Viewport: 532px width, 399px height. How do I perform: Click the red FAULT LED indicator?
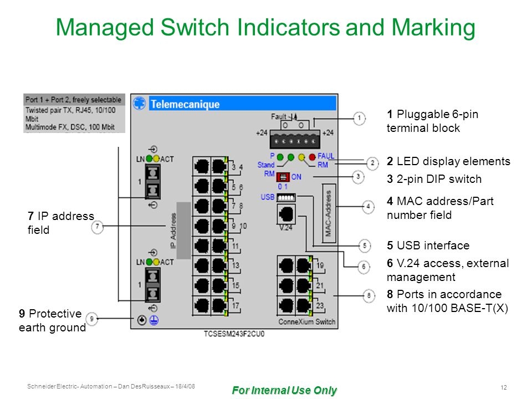click(x=312, y=157)
